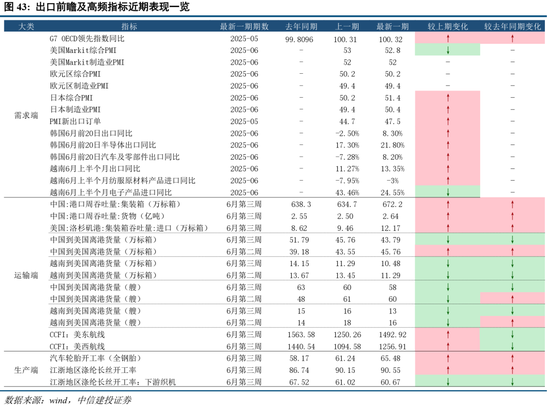The image size is (550, 409).
Task: Click the 24.55% value cell
Action: click(x=393, y=193)
